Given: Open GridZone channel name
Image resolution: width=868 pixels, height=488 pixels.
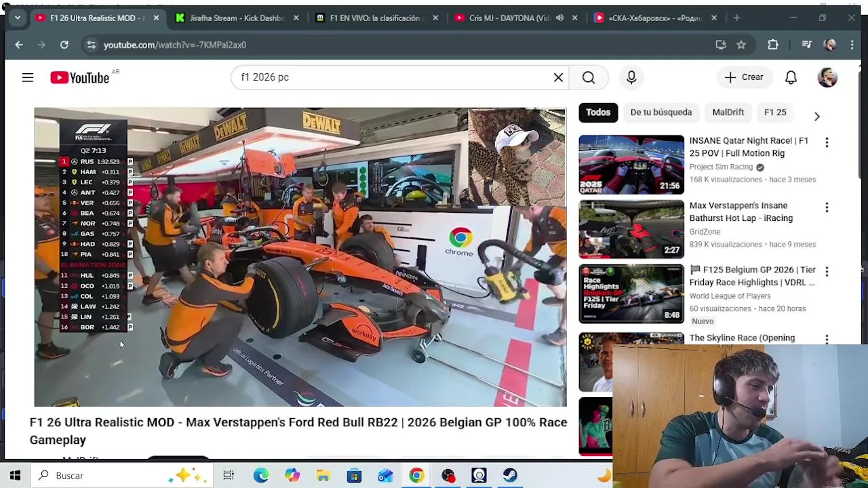Looking at the screenshot, I should click(x=705, y=232).
